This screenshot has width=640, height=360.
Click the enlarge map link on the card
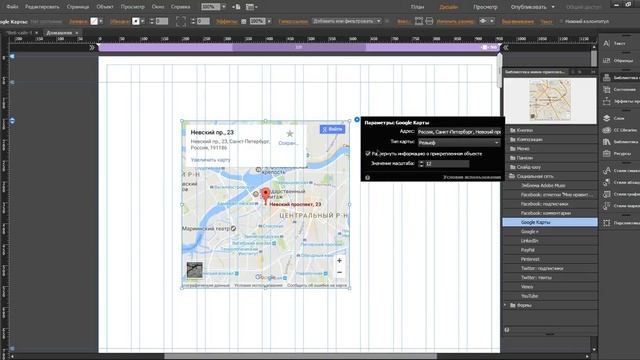click(x=211, y=160)
